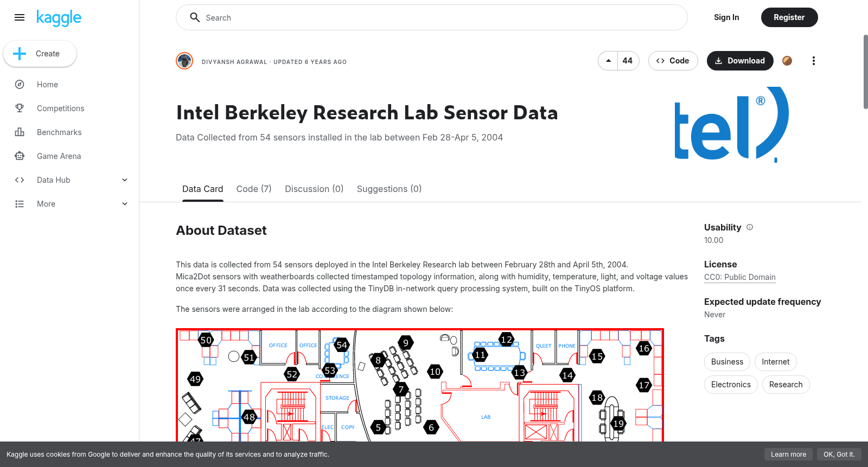Click the Kaggle logo
Screen dimensions: 868x467
[59, 18]
